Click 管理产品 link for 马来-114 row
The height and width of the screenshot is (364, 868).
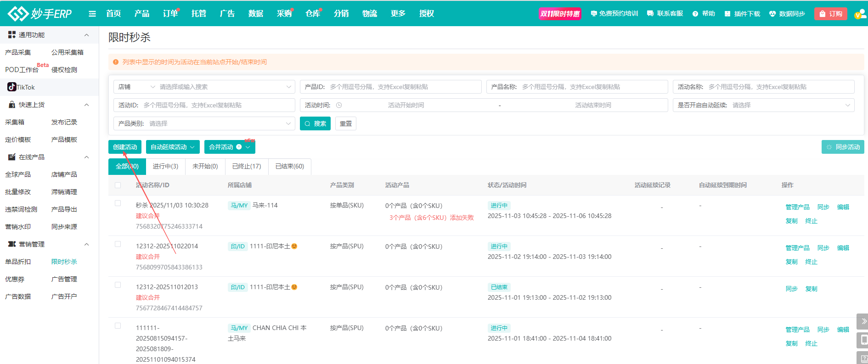(x=797, y=207)
